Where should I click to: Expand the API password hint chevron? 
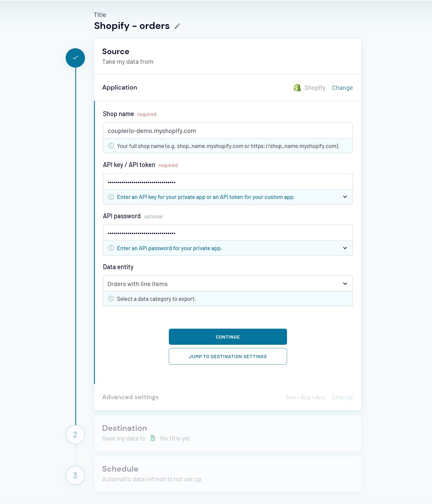pos(345,248)
